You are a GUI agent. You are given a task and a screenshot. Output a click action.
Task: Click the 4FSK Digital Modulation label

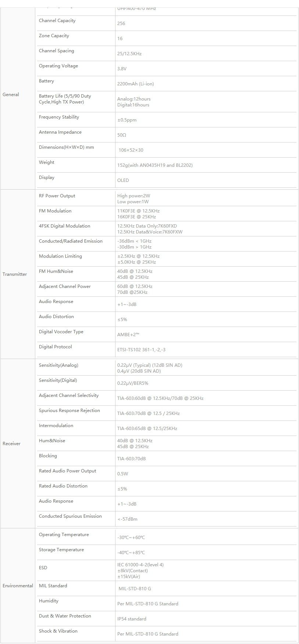point(64,226)
